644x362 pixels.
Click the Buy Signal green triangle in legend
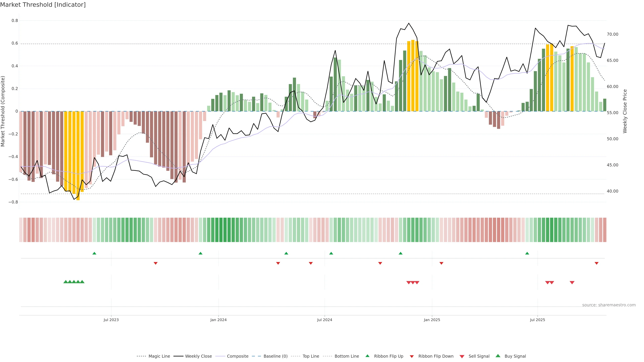(498, 356)
